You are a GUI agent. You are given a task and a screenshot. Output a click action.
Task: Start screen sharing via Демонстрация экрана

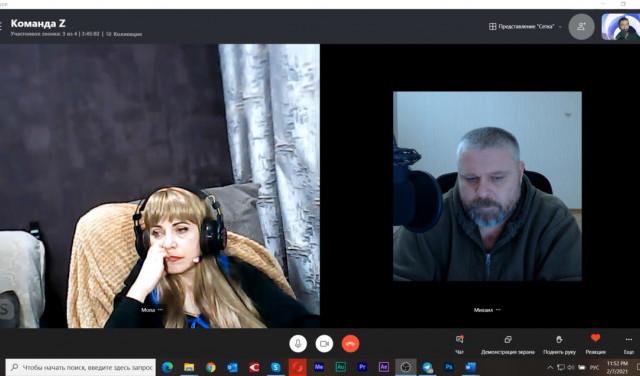pyautogui.click(x=508, y=344)
